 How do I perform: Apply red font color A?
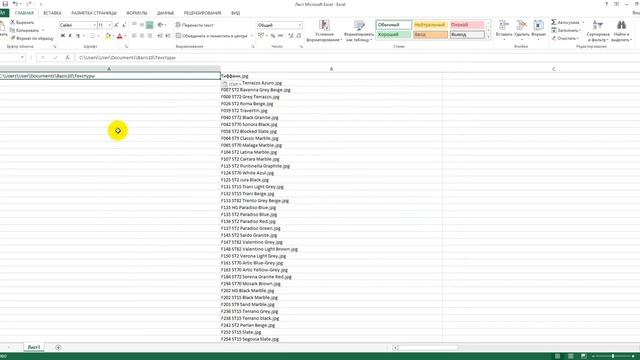119,36
